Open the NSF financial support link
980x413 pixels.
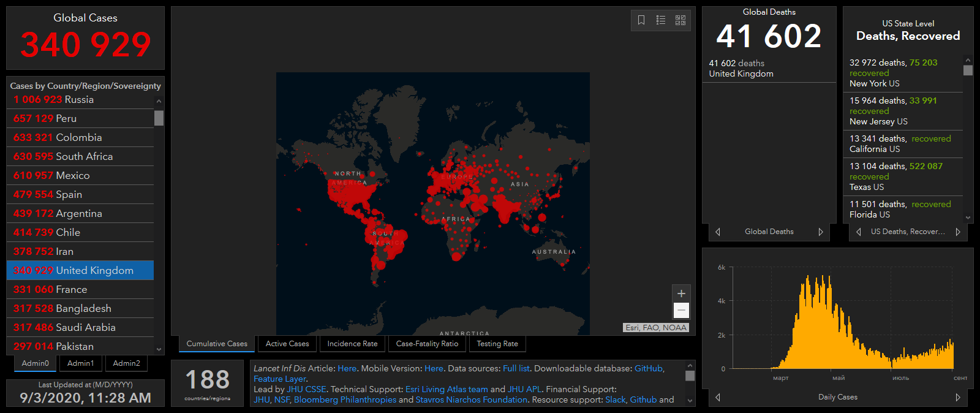[x=282, y=400]
